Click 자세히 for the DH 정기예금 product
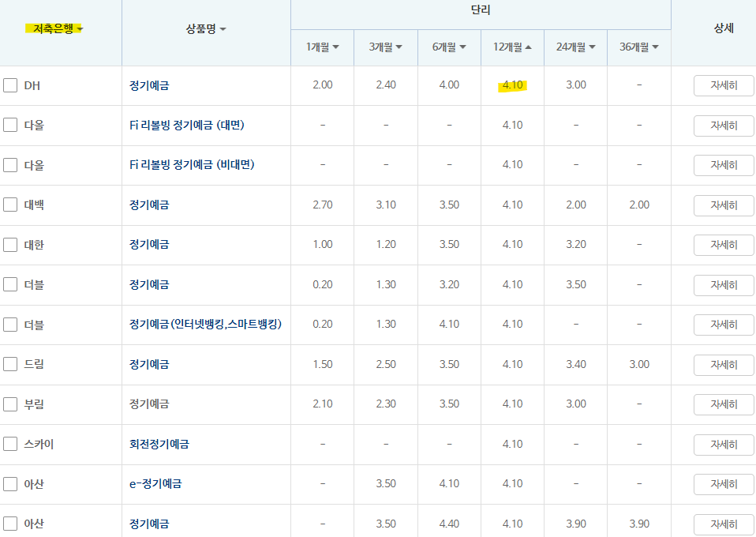Viewport: 756px width, 537px height. 723,84
